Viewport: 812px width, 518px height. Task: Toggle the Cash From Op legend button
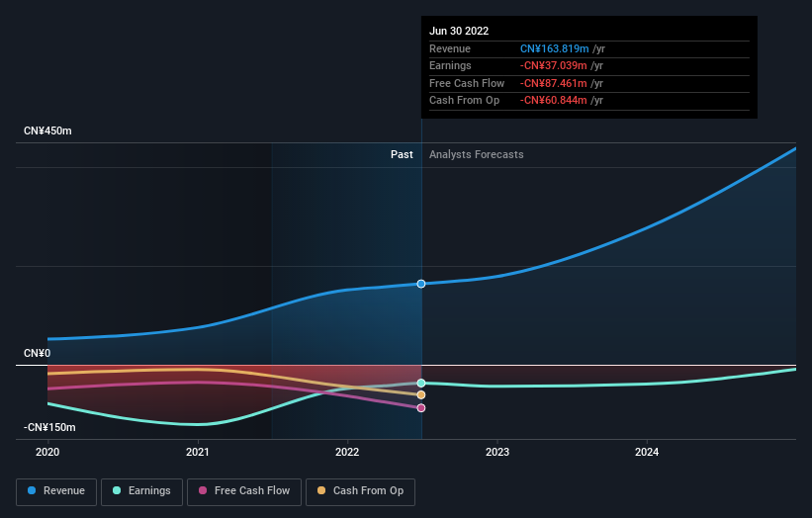pos(360,491)
